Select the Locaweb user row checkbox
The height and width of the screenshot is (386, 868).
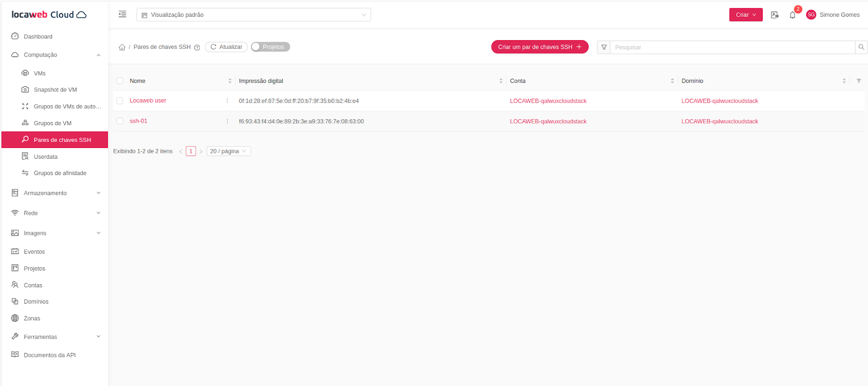[120, 101]
